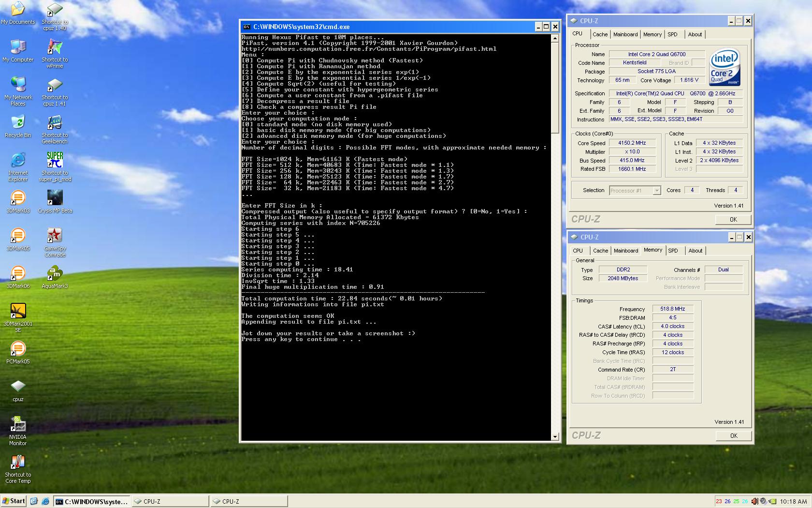Image resolution: width=812 pixels, height=508 pixels.
Task: Click OK in upper CPU-Z window
Action: pos(733,220)
